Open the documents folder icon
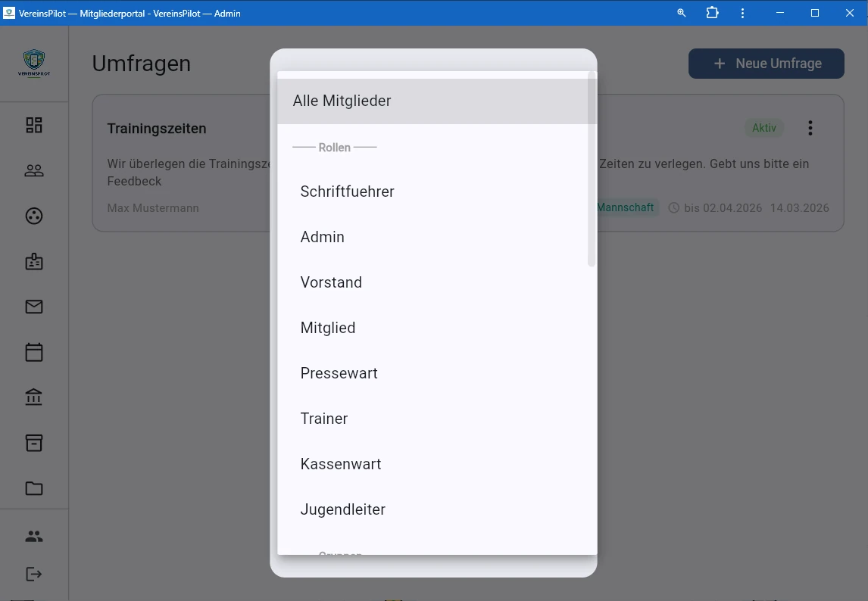Screen dimensions: 868x601 (33, 488)
